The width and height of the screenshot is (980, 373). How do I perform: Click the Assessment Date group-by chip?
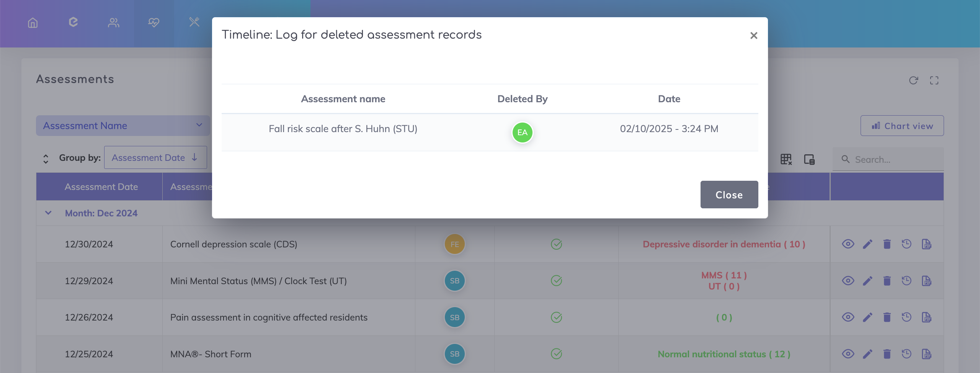tap(155, 157)
